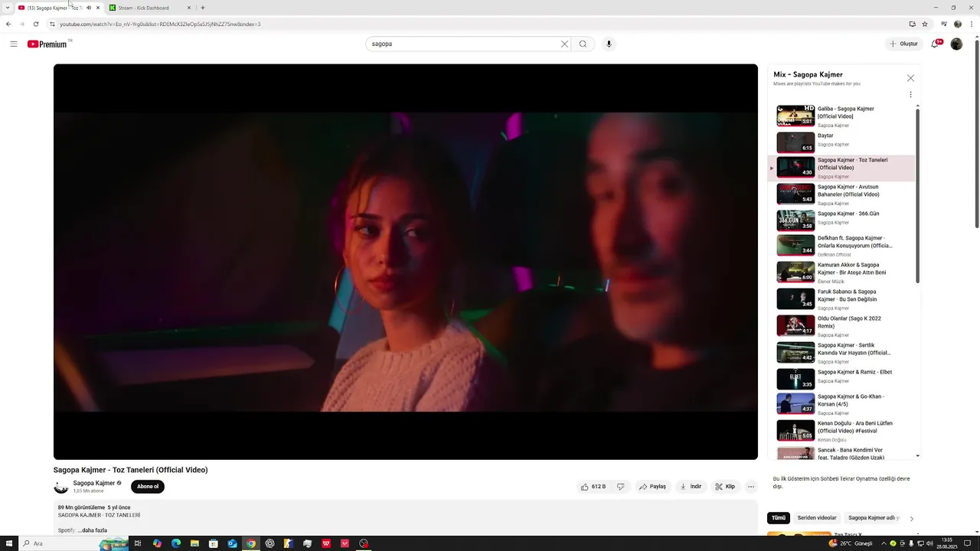Show more filter chips with right arrow
The height and width of the screenshot is (551, 980).
point(911,519)
